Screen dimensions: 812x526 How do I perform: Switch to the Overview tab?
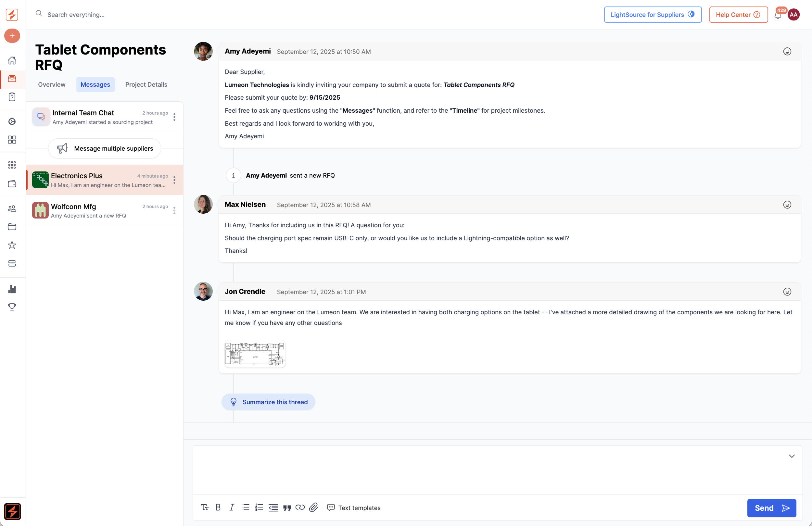tap(52, 85)
